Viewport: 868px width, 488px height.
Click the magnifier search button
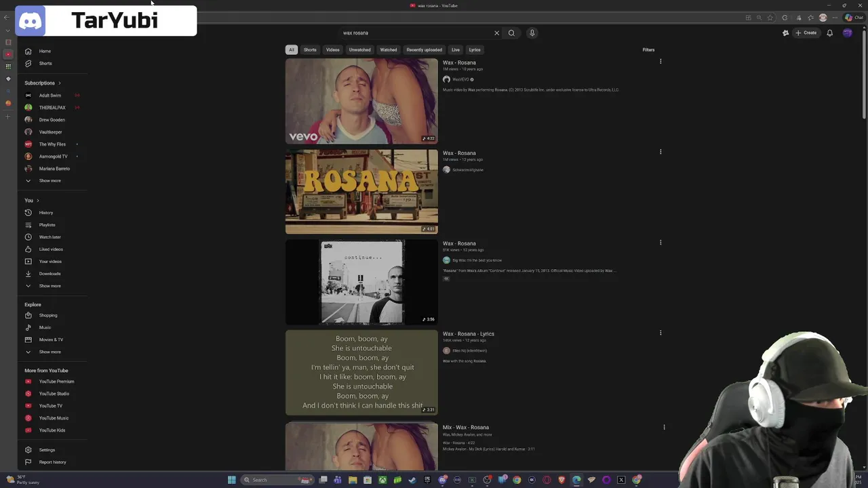[511, 33]
